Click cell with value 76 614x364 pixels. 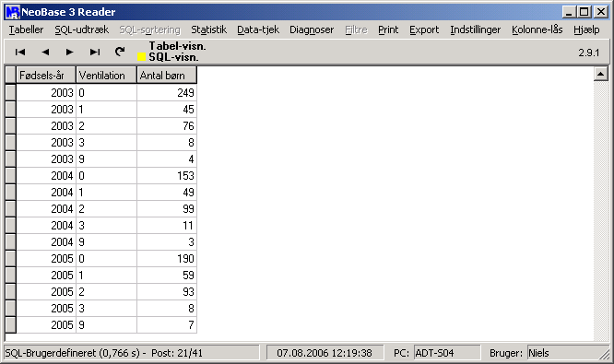click(167, 126)
